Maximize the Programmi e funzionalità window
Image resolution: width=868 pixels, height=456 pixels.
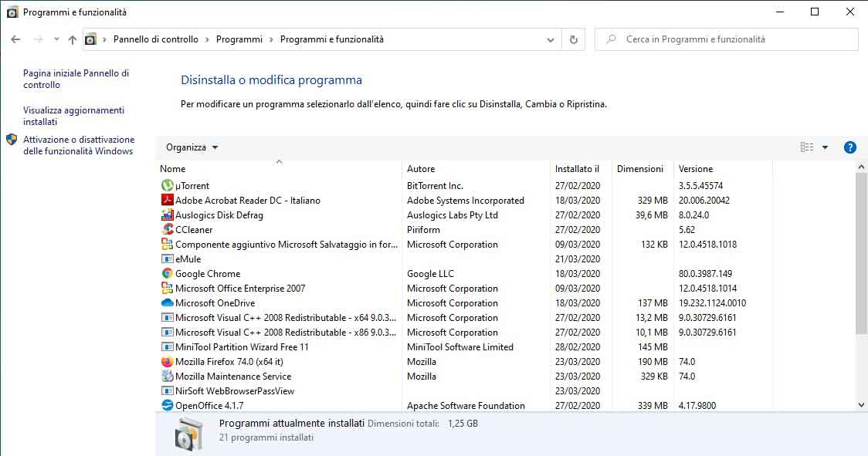point(814,12)
